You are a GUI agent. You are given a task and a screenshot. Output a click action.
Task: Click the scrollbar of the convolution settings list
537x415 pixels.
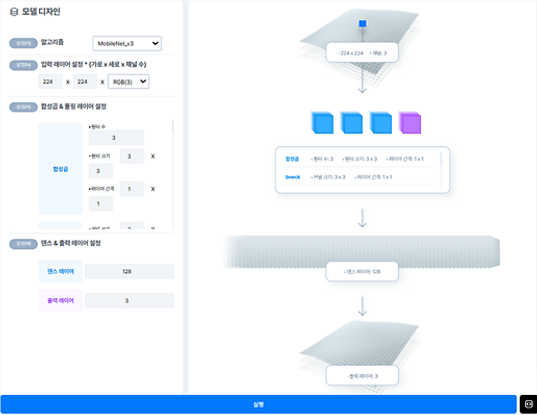click(173, 126)
